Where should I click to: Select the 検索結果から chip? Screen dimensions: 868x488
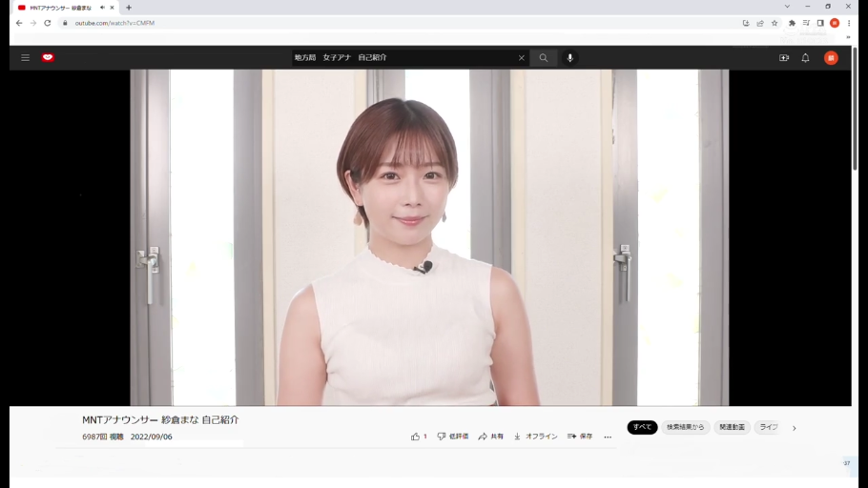click(685, 427)
